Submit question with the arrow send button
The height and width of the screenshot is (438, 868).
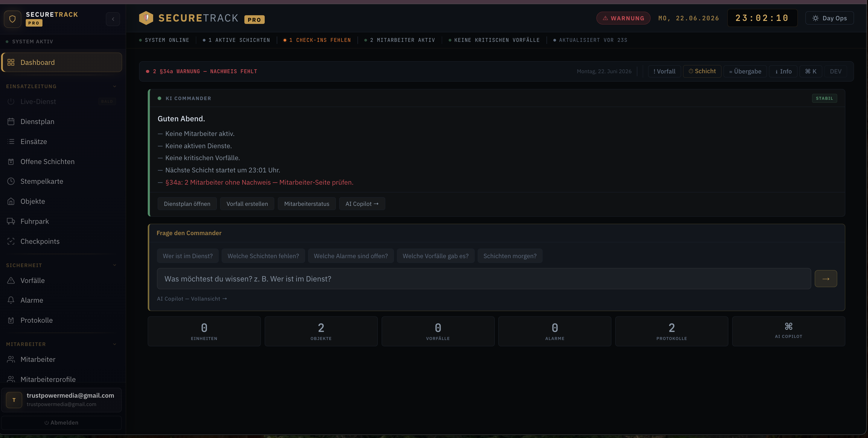[826, 279]
